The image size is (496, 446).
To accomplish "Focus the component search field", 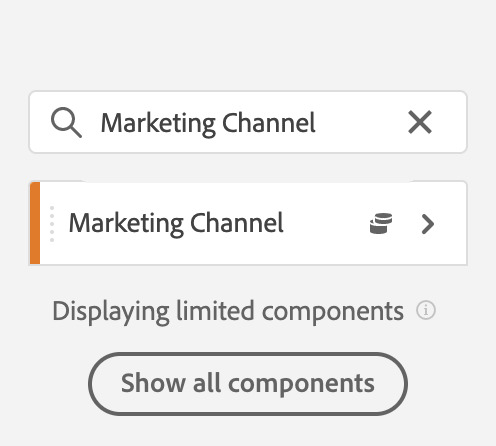I will tap(248, 122).
